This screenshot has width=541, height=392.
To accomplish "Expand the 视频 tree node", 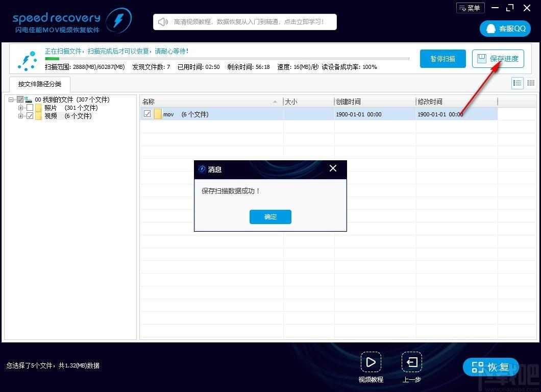I will pyautogui.click(x=21, y=116).
